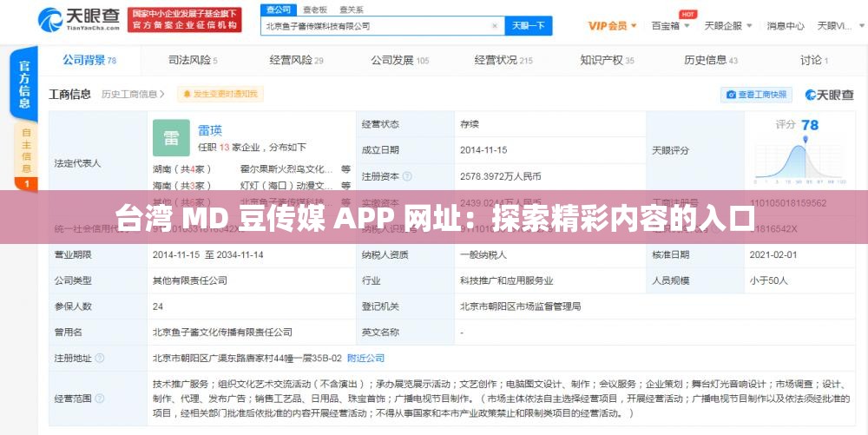Viewport: 868px width, 435px height.
Task: Open the VIP会员 dropdown
Action: pyautogui.click(x=612, y=26)
